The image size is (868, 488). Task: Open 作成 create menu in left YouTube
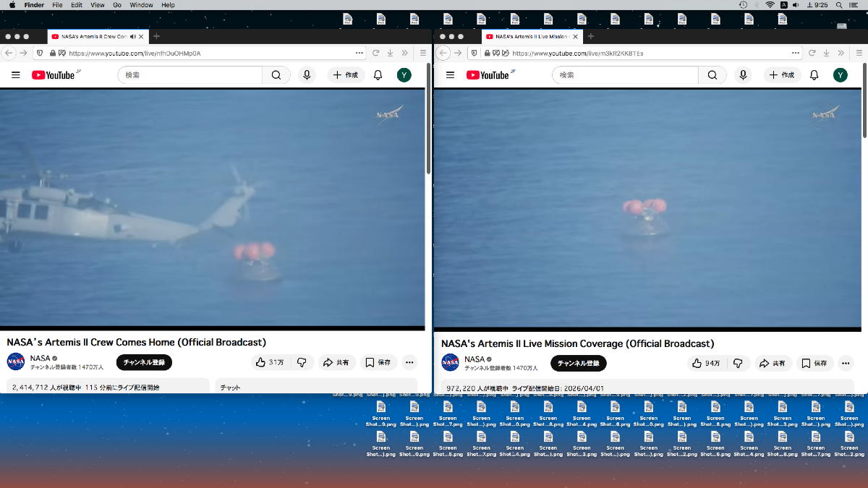(x=346, y=74)
